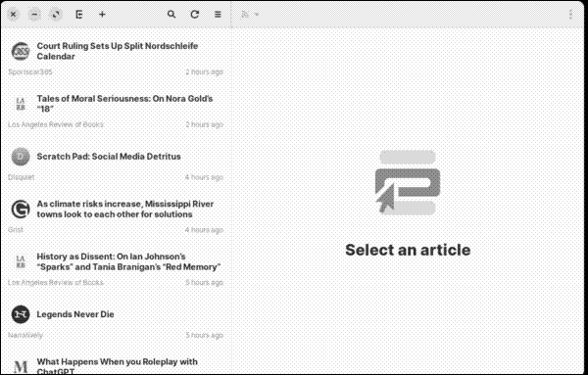Click 2 hours ago on Sportscar365 row
Viewport: 588px width, 375px height.
click(205, 71)
